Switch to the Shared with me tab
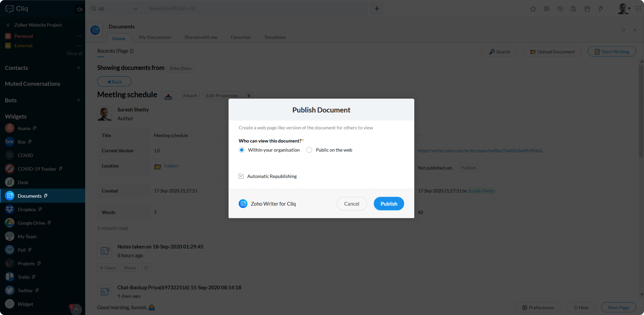 click(x=201, y=37)
